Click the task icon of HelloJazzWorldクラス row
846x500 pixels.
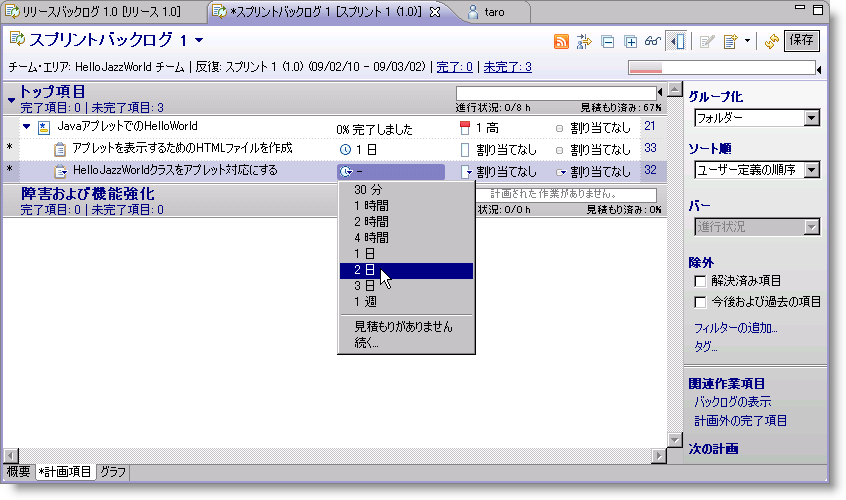pyautogui.click(x=60, y=171)
